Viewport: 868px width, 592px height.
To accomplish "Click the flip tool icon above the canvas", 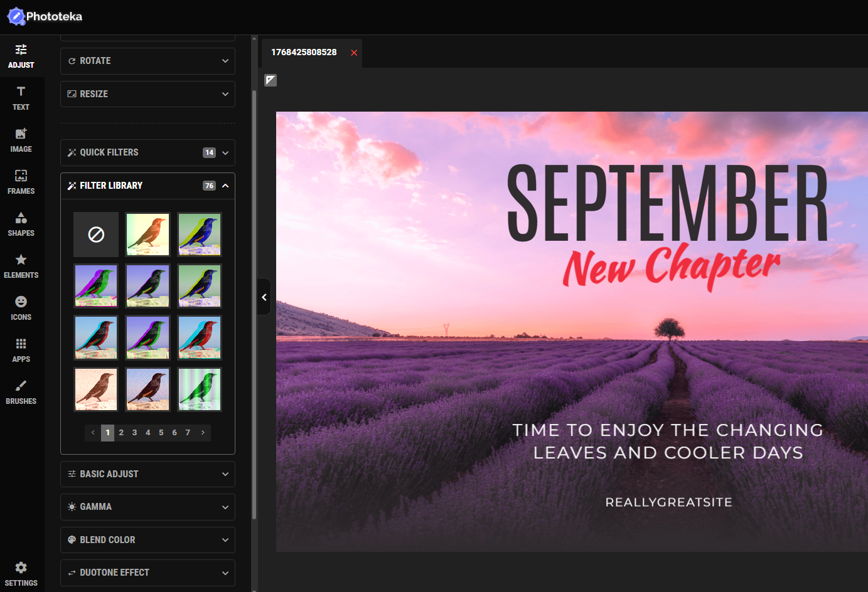I will [x=270, y=80].
